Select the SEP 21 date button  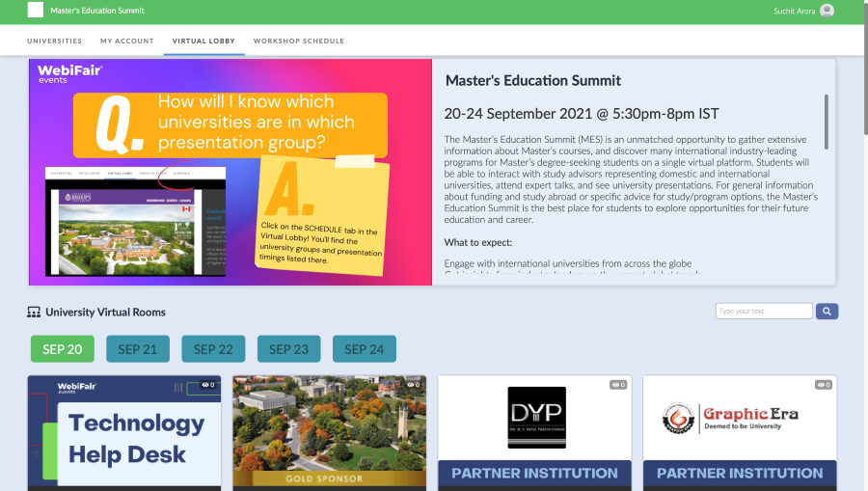tap(138, 349)
